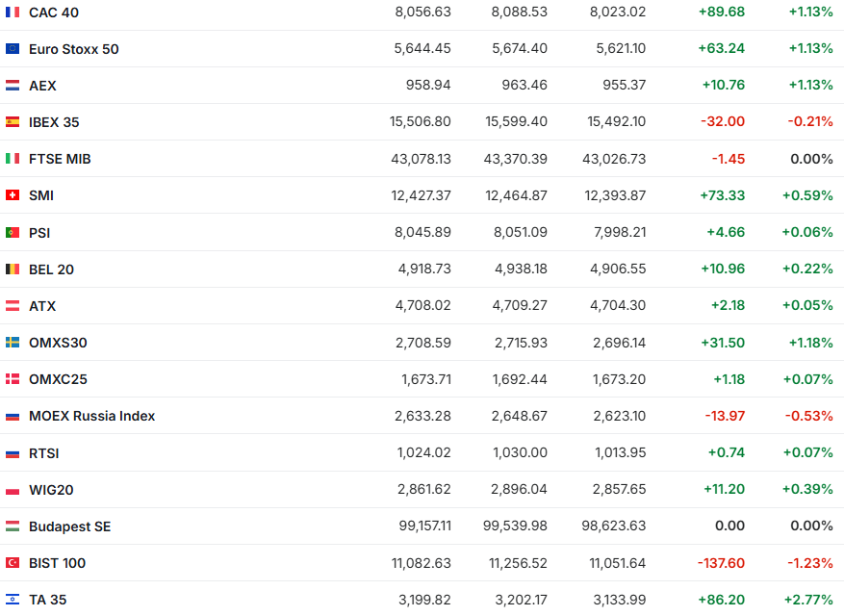Click the Turkey flag icon beside BIST 100
This screenshot has height=616, width=844.
coord(13,563)
